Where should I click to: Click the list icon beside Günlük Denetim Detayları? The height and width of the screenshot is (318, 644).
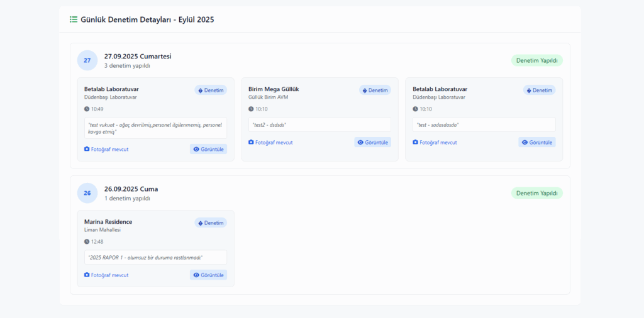[x=74, y=19]
